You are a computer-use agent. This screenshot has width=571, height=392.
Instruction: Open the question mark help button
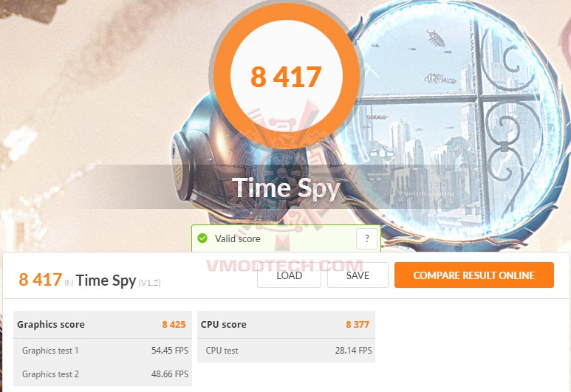(x=366, y=238)
